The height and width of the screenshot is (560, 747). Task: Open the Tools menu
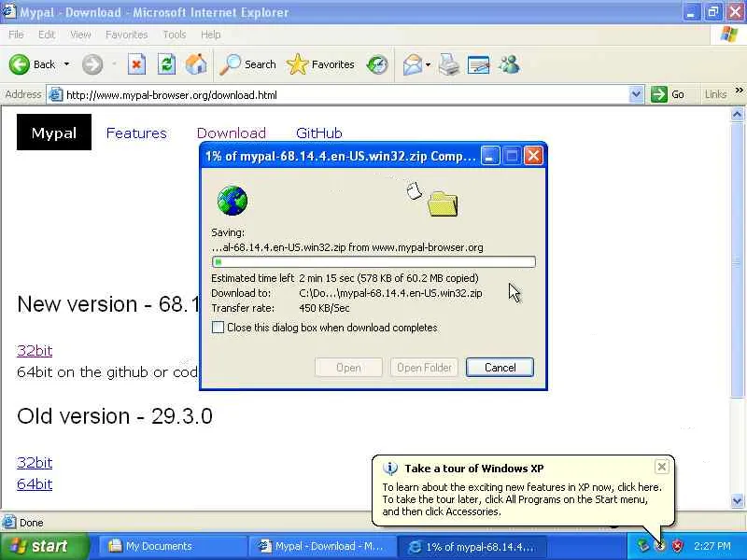(x=175, y=35)
